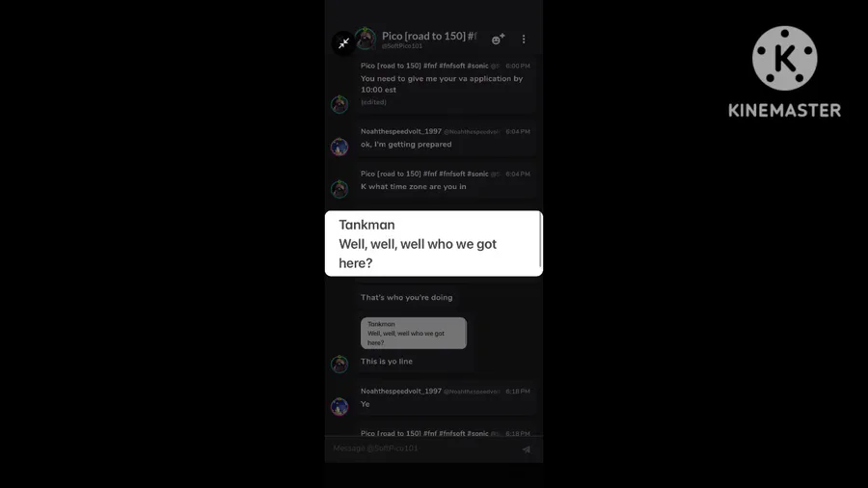Click Noahthespeedvolt_1997's avatar beside the "Ye" message
This screenshot has width=868, height=488.
click(339, 406)
